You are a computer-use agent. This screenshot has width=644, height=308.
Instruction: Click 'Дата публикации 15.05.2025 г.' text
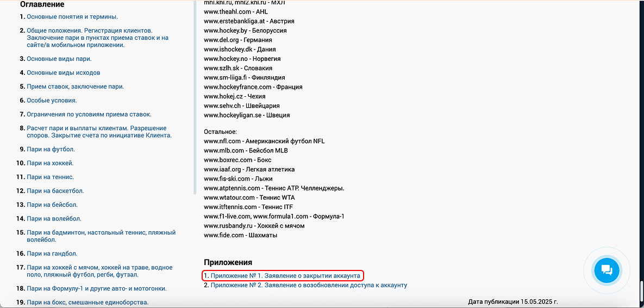(513, 302)
